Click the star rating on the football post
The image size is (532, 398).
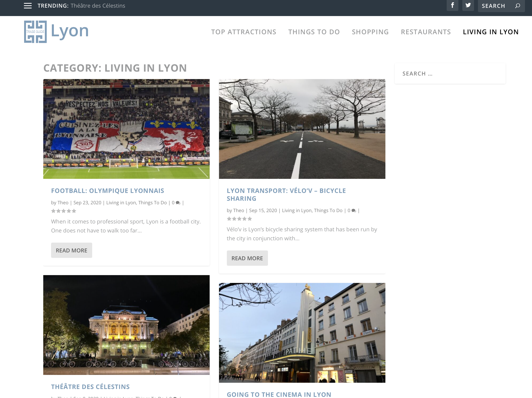pyautogui.click(x=64, y=211)
